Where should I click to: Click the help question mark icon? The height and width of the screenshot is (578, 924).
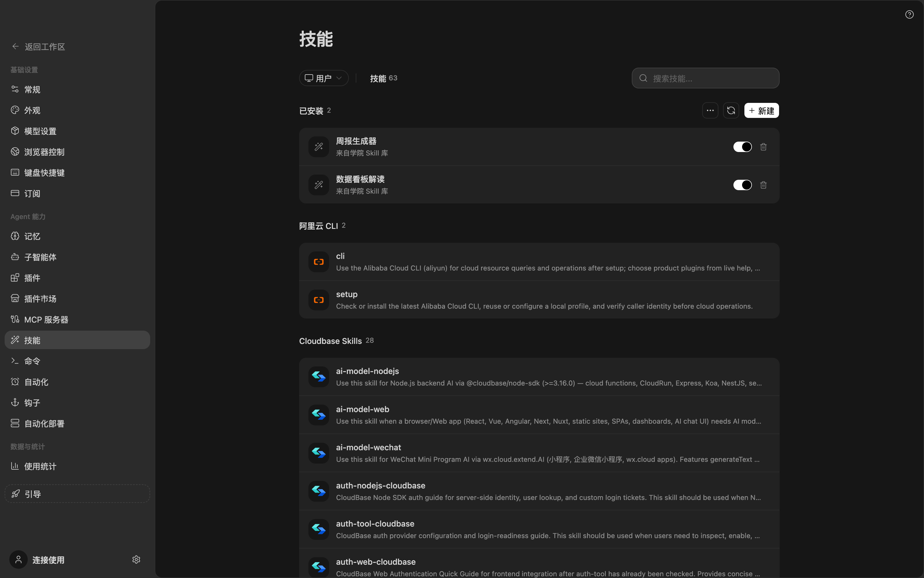click(909, 14)
